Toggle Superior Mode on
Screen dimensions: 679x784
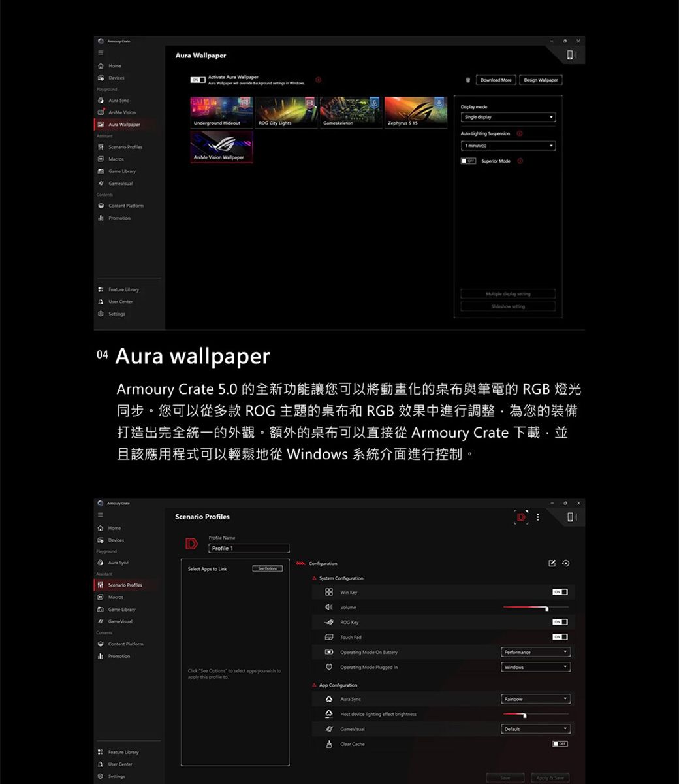[468, 161]
